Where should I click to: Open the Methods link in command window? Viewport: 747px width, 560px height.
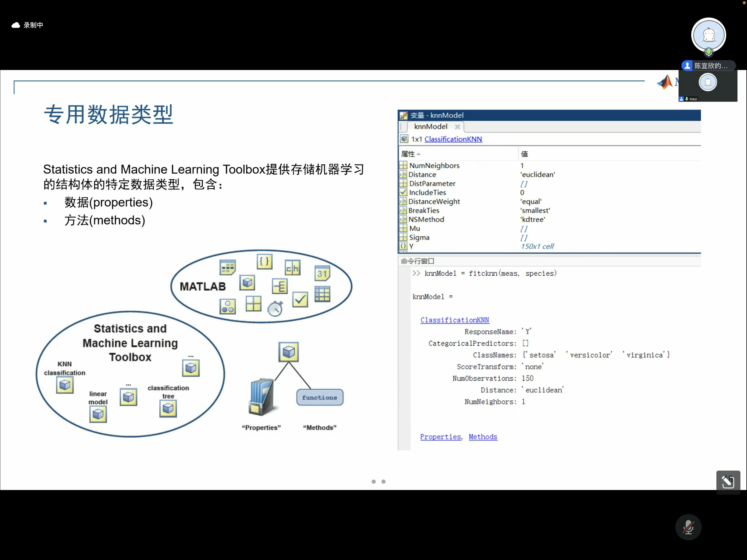coord(483,437)
